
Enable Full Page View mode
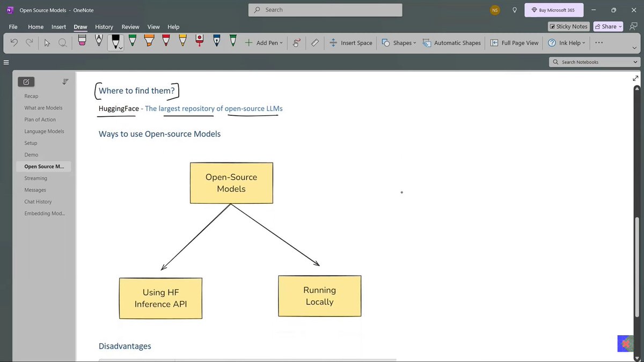(514, 42)
